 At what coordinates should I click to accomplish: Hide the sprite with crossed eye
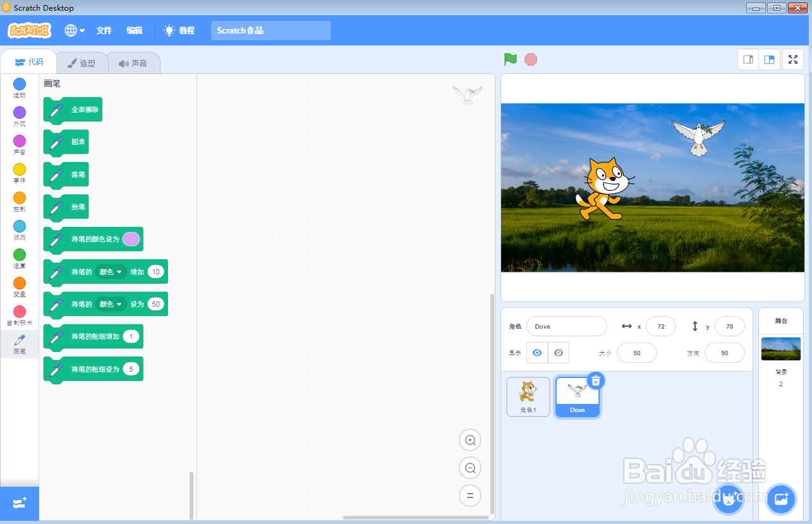[x=559, y=353]
